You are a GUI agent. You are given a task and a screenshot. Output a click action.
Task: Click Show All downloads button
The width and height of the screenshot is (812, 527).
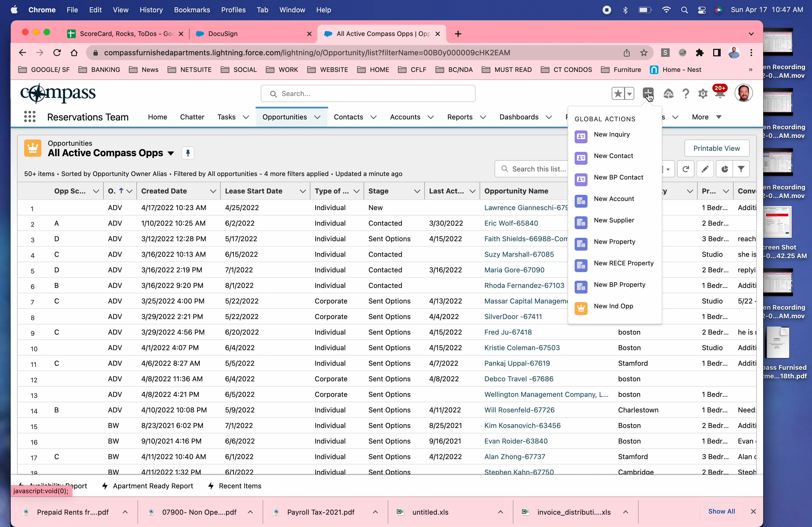[721, 511]
